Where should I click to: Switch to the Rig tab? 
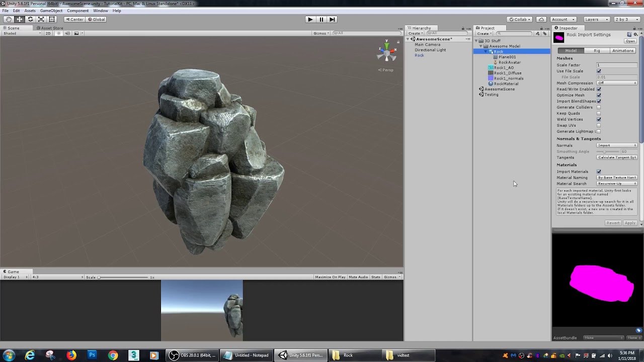[x=597, y=50]
